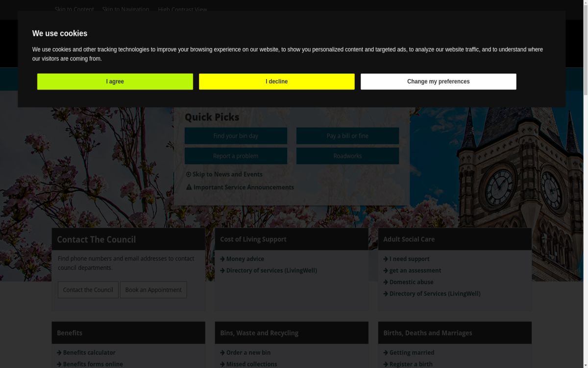This screenshot has height=368, width=588.
Task: Click the I agree cookies button
Action: pos(115,81)
